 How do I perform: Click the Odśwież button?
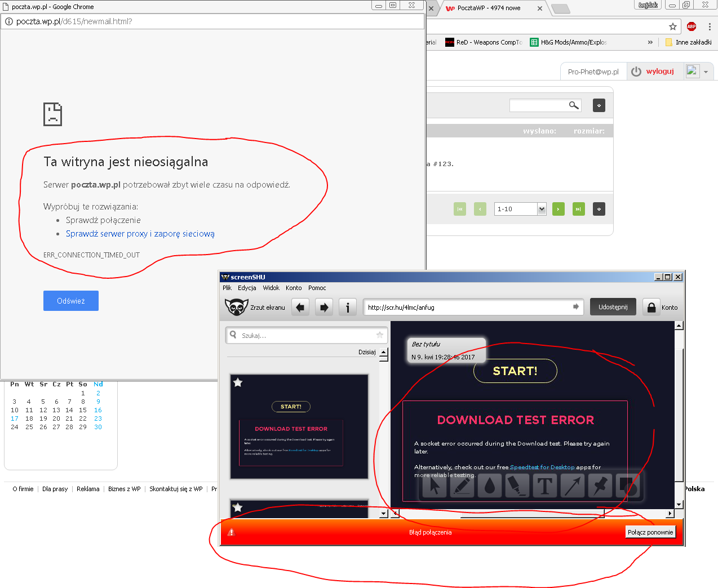coord(71,301)
